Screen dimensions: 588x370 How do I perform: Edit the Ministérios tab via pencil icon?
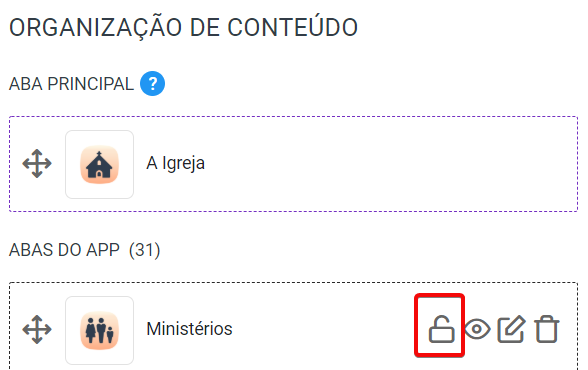click(x=512, y=329)
